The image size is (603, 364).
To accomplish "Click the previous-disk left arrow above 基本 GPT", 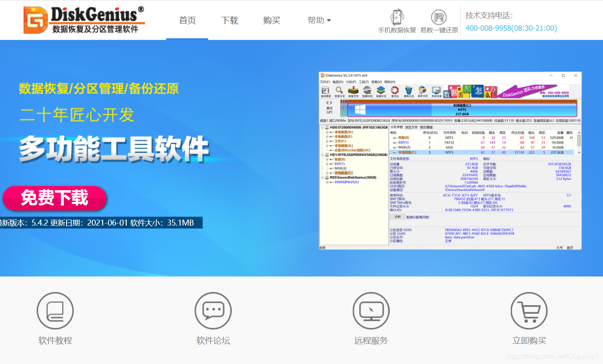I will [x=327, y=103].
